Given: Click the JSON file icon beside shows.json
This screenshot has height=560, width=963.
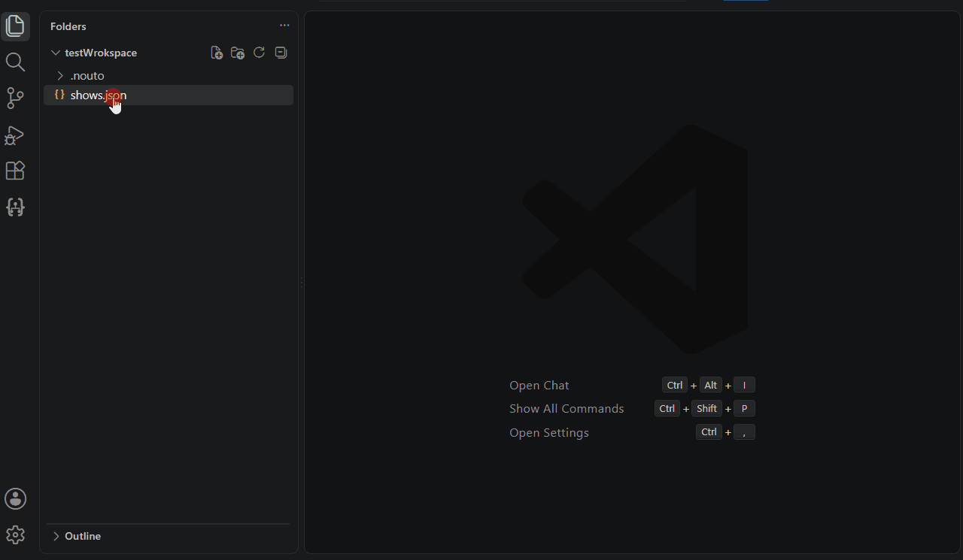Looking at the screenshot, I should point(59,95).
